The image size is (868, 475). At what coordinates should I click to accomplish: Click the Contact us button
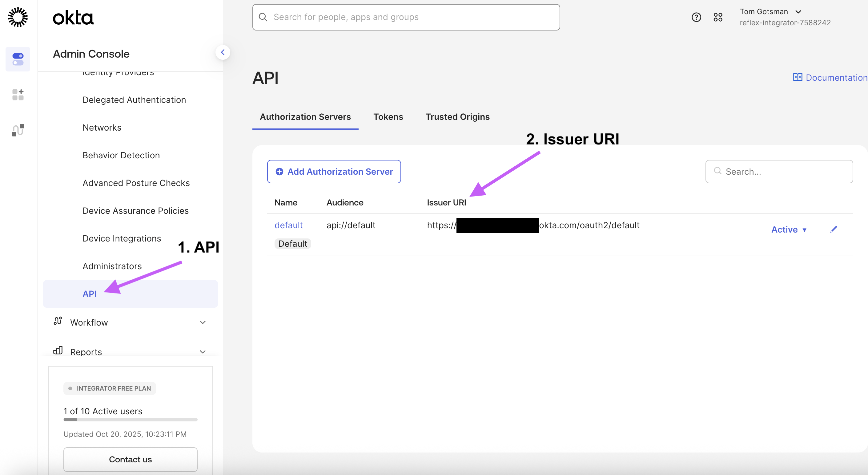tap(131, 459)
